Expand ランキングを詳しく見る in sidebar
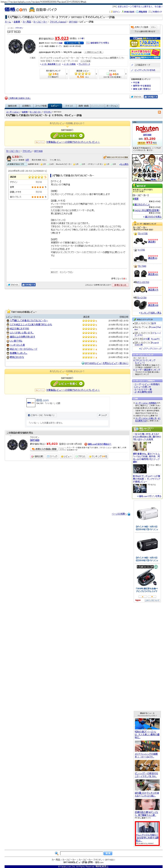This screenshot has height=868, width=167. click(151, 313)
